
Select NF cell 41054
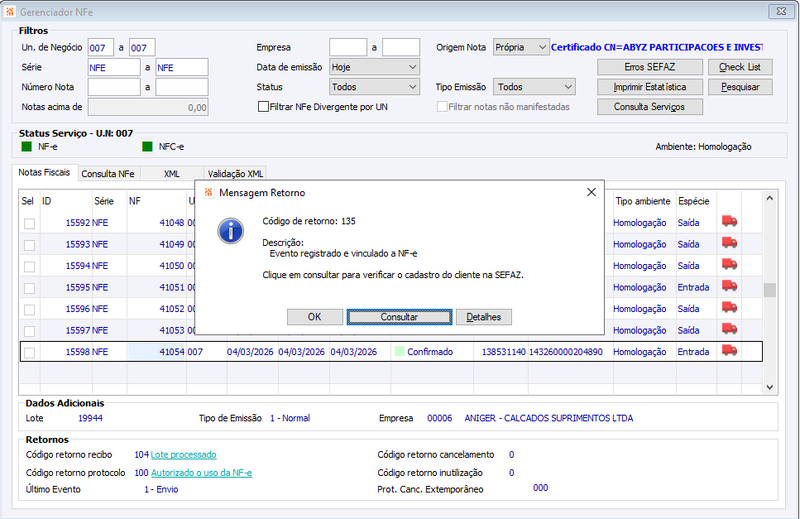tap(156, 352)
